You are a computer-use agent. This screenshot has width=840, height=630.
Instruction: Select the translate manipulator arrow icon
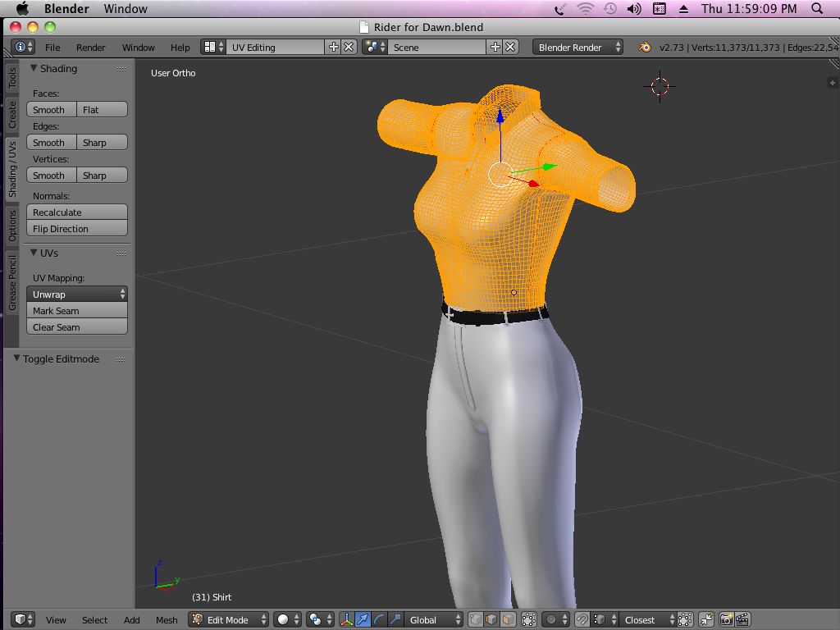pyautogui.click(x=363, y=620)
